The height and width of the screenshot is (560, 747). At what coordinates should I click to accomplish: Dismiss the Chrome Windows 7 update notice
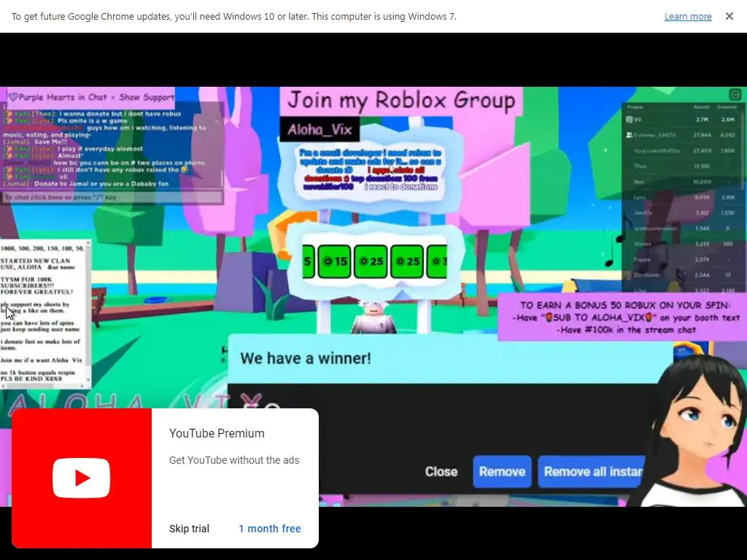click(x=729, y=16)
